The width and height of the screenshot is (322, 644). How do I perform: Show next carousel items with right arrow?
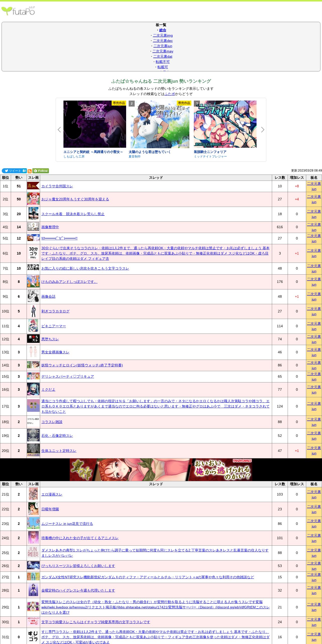pyautogui.click(x=263, y=130)
